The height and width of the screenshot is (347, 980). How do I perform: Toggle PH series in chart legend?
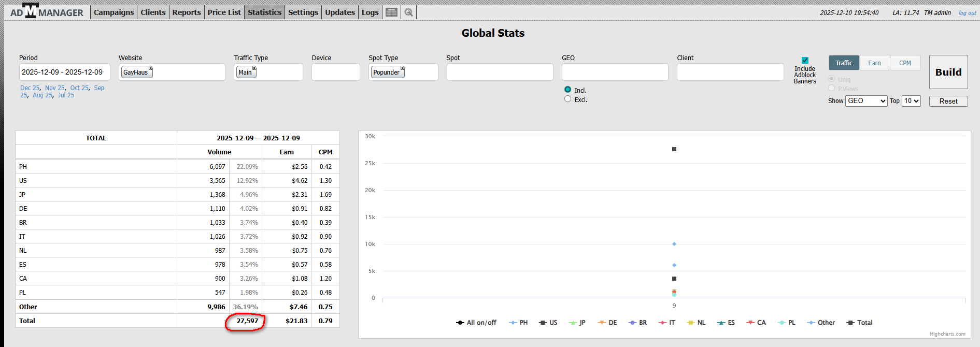518,323
